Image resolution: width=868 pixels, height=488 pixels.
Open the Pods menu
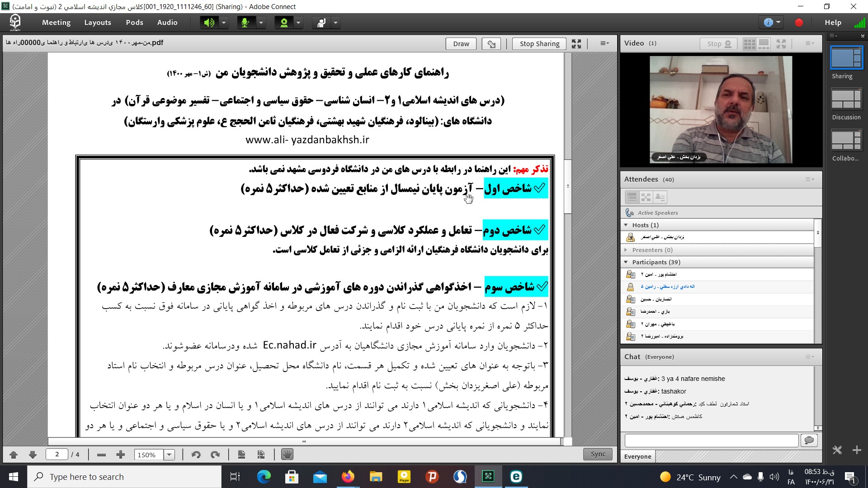coord(134,23)
